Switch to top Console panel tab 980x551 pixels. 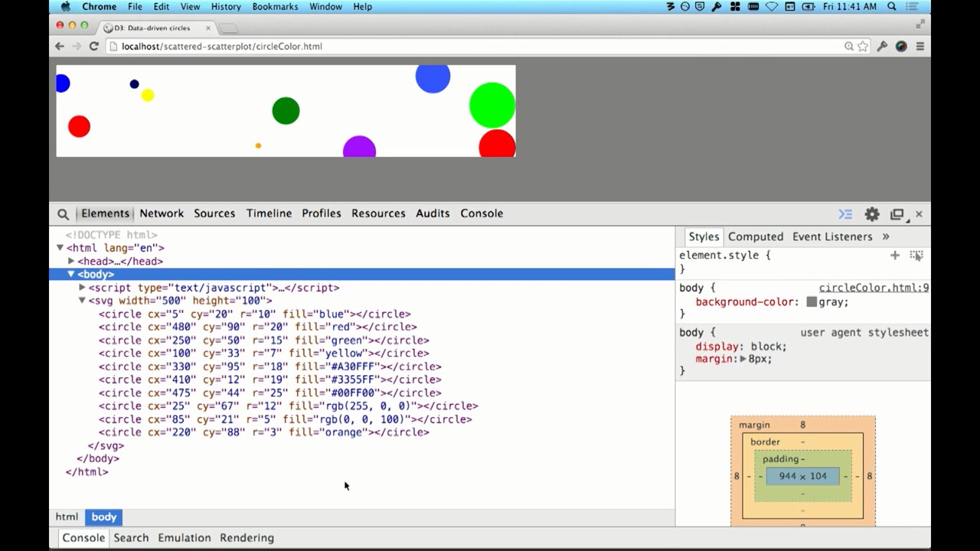tap(482, 214)
